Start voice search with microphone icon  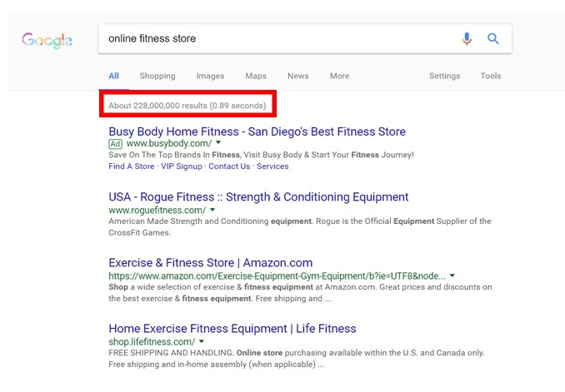(467, 38)
